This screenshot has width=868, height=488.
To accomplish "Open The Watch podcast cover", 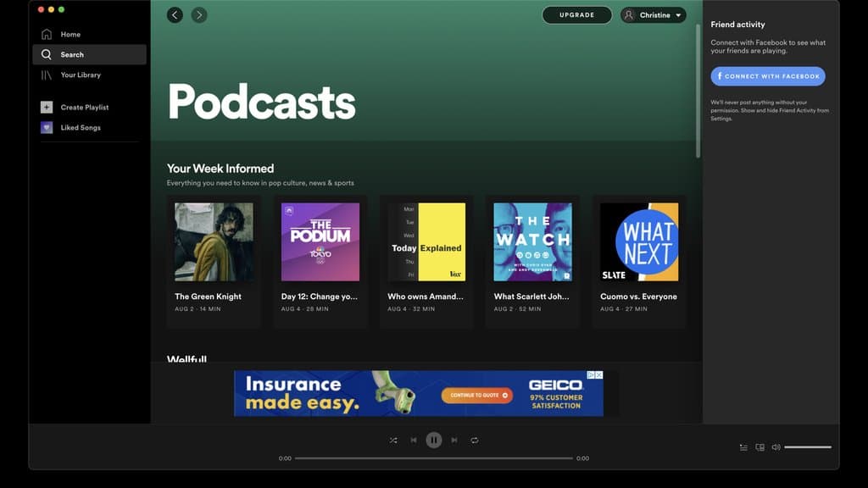I will pos(532,241).
